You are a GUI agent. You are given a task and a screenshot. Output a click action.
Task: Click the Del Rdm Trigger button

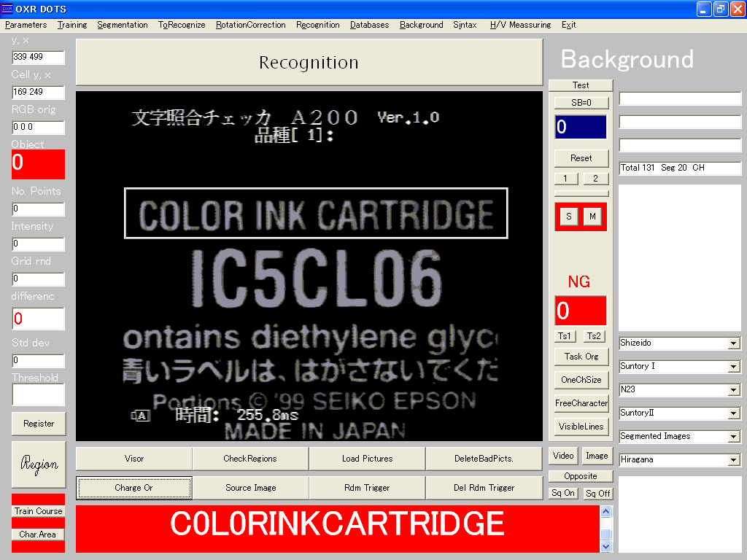tap(484, 488)
